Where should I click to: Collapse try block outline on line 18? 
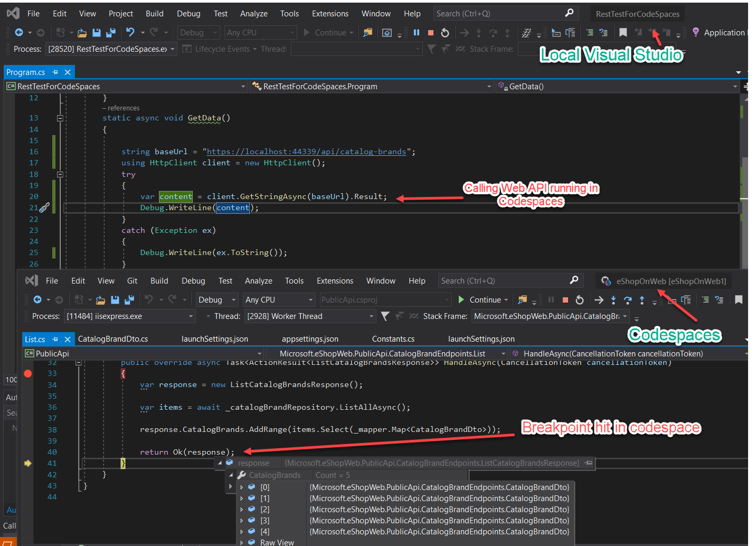click(60, 174)
